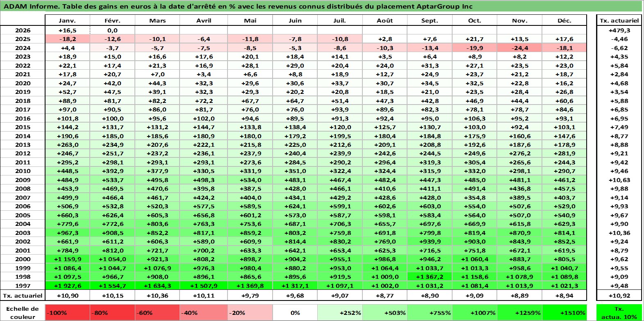Click the 'Déc.' column header
Viewport: 644px width, 321px height.
564,20
